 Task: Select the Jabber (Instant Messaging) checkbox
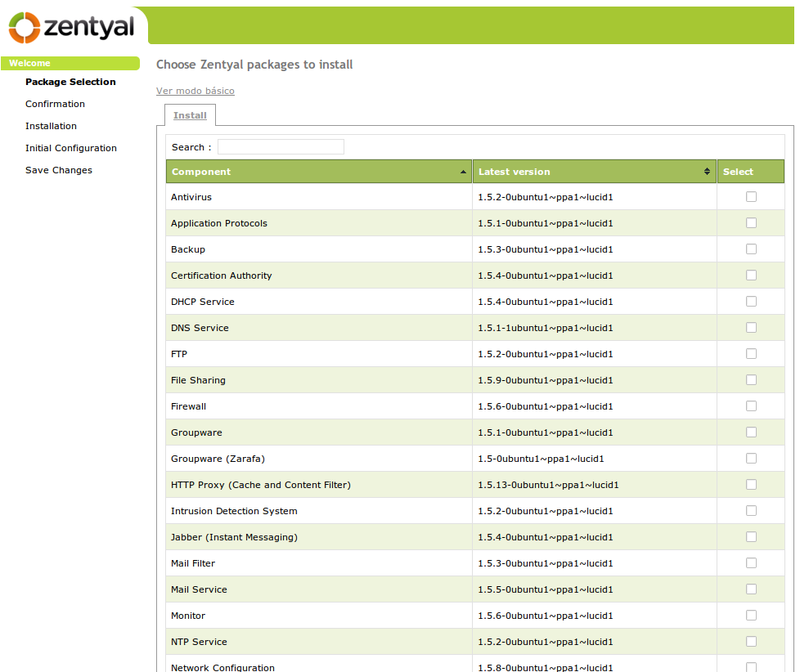(751, 537)
